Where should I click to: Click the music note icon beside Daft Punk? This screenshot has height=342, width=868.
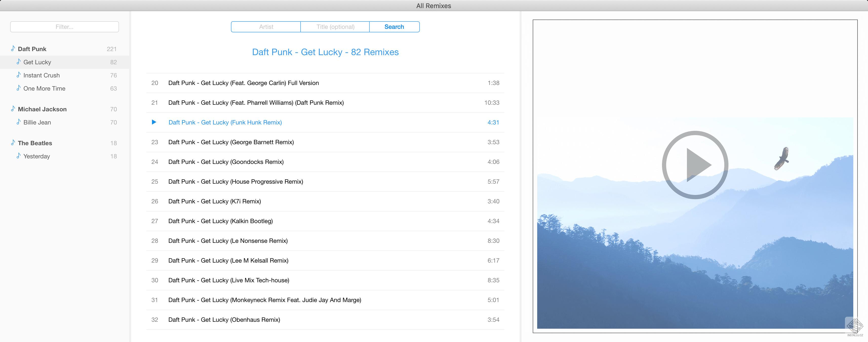click(13, 49)
